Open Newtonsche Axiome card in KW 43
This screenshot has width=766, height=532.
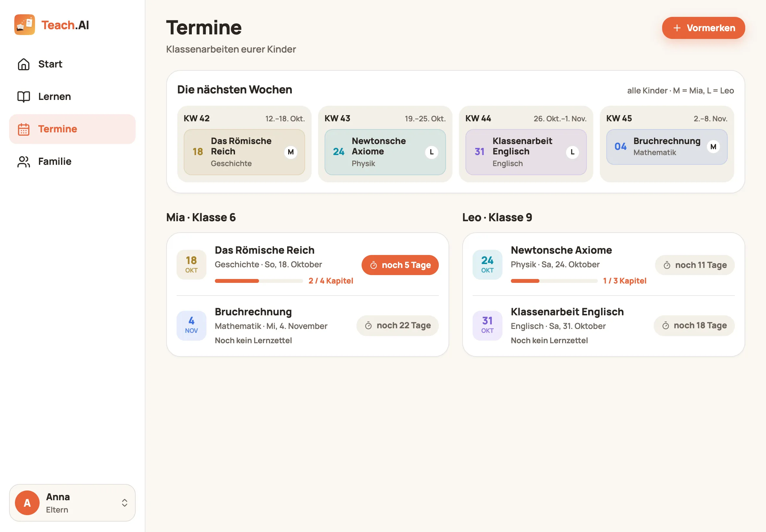[x=385, y=152]
